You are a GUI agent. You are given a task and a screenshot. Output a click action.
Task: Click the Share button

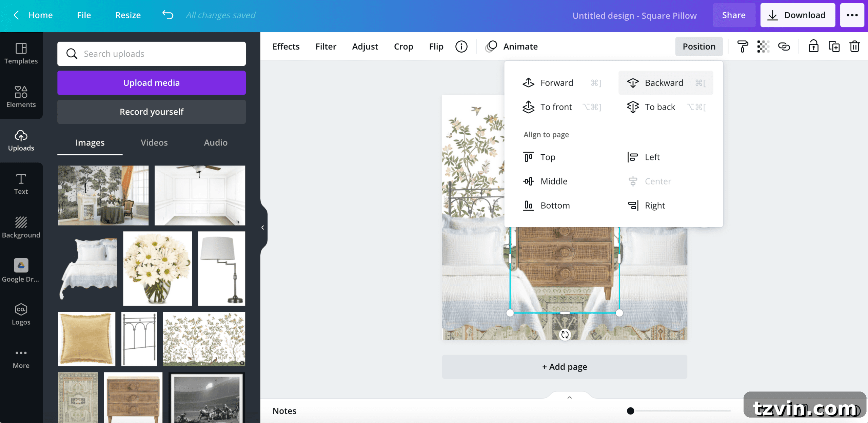(734, 15)
